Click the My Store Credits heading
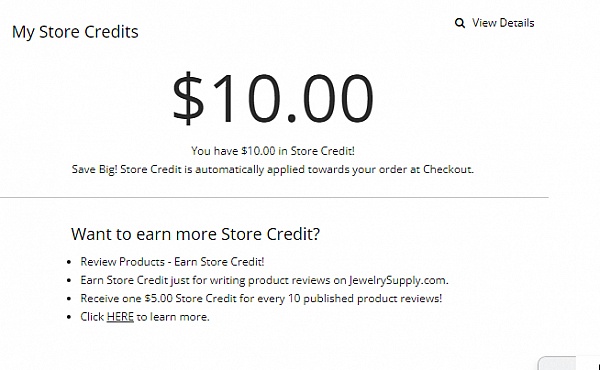Image resolution: width=600 pixels, height=370 pixels. (x=75, y=32)
